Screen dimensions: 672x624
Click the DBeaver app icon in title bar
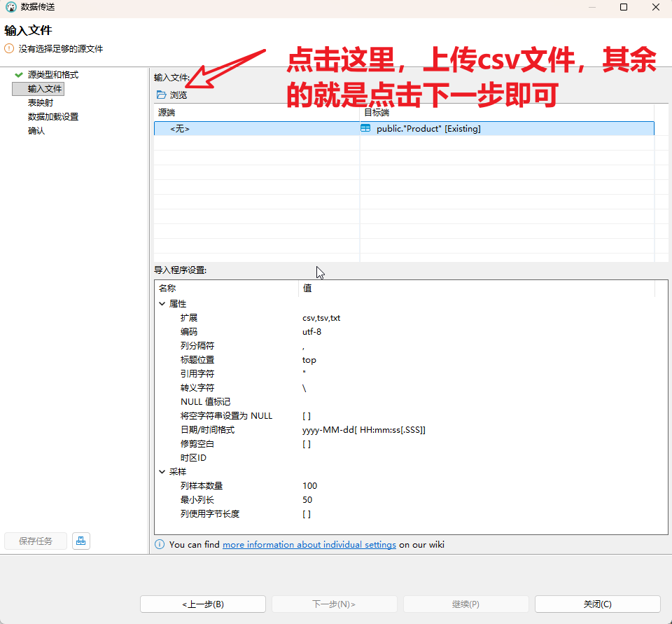(x=10, y=7)
